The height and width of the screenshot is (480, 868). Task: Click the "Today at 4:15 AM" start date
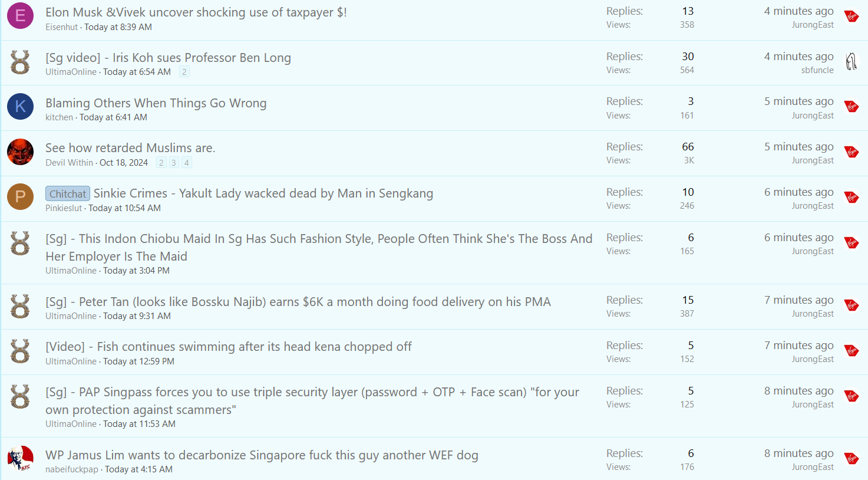point(138,469)
